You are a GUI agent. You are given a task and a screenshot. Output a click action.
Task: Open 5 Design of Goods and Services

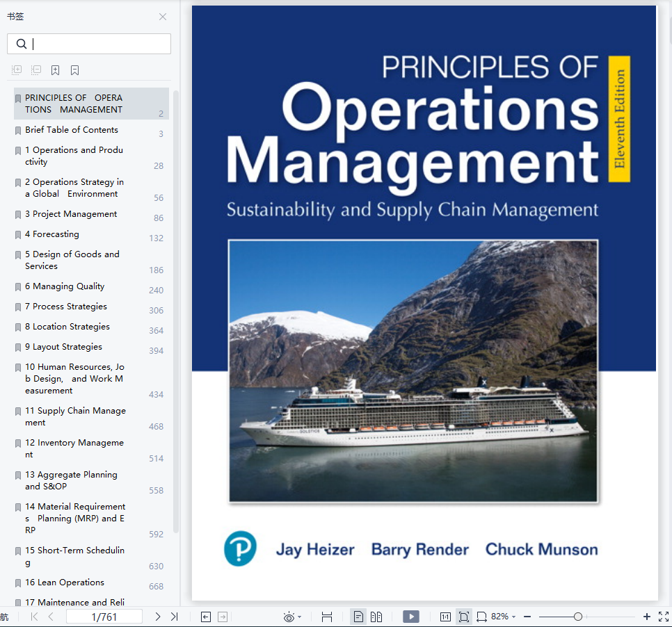coord(91,261)
